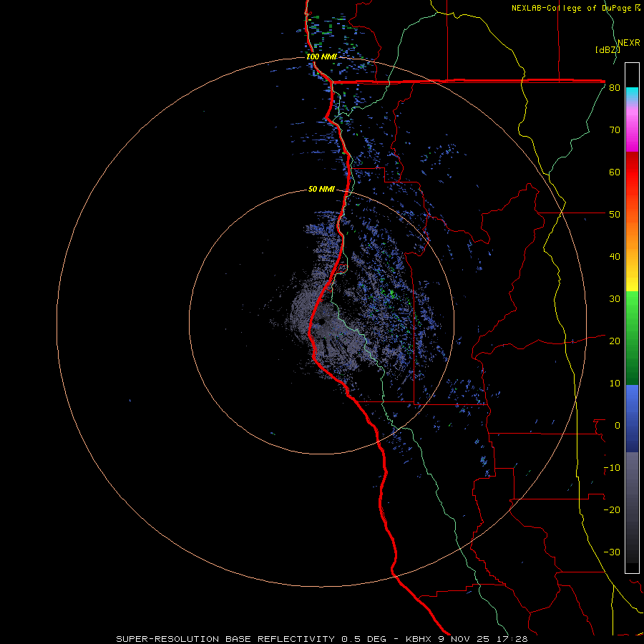This screenshot has width=644, height=644.
Task: Click the blue segment of reflectivity color bar
Action: (632, 419)
